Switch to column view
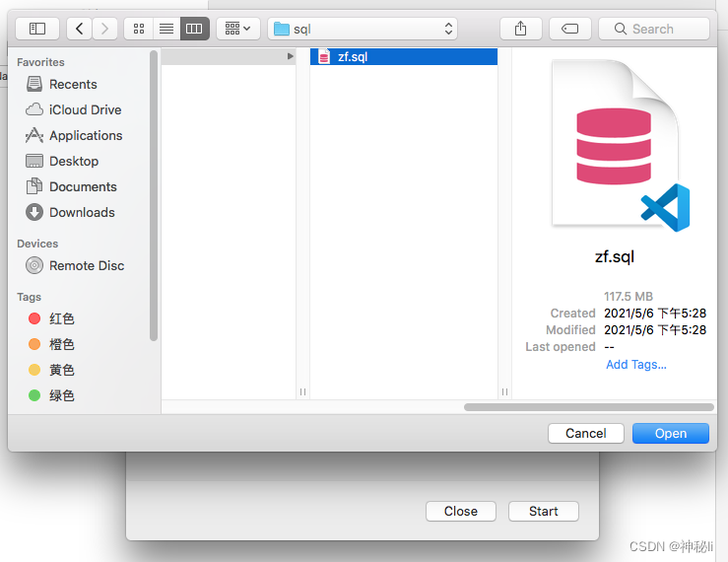 (194, 29)
